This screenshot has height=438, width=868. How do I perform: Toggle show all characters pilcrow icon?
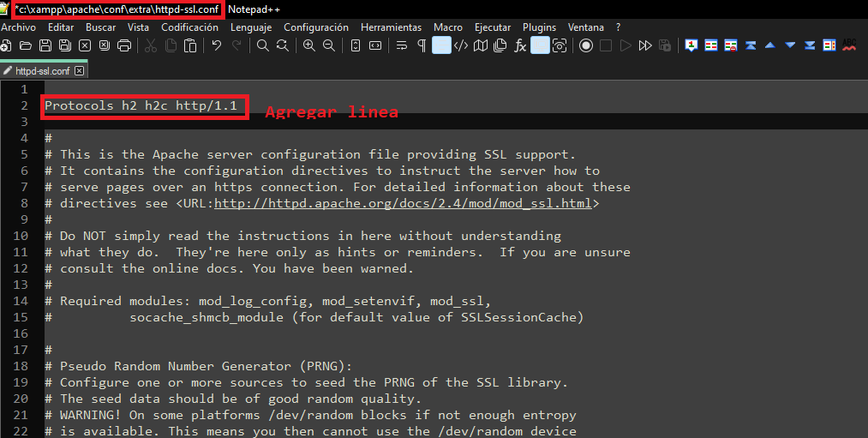click(421, 45)
